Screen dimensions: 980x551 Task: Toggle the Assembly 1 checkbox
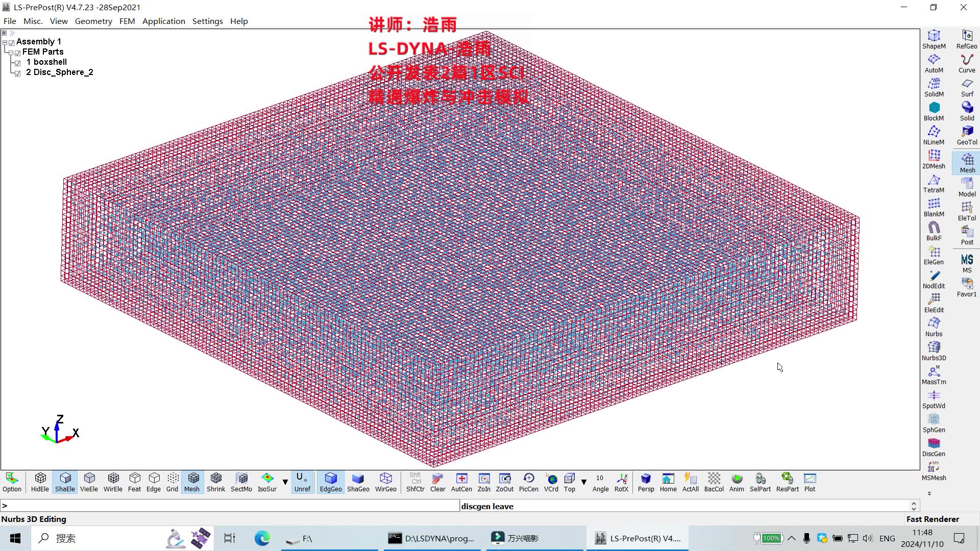pyautogui.click(x=11, y=43)
